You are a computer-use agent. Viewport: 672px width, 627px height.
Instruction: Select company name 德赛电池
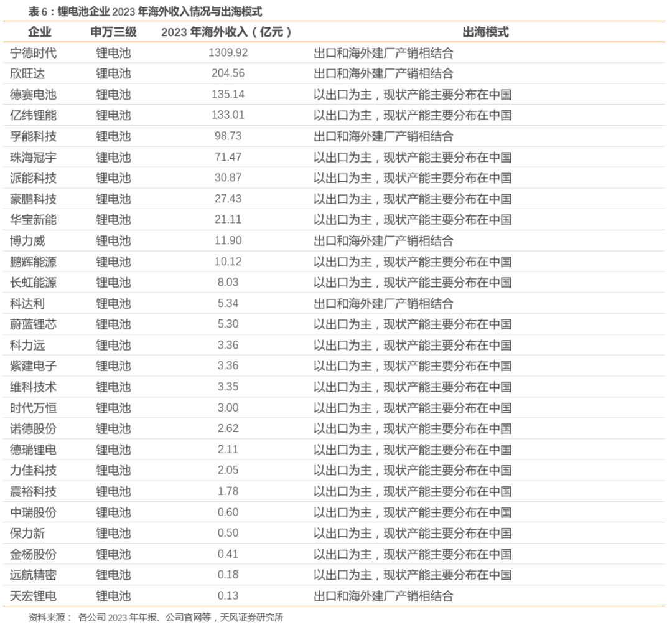33,95
